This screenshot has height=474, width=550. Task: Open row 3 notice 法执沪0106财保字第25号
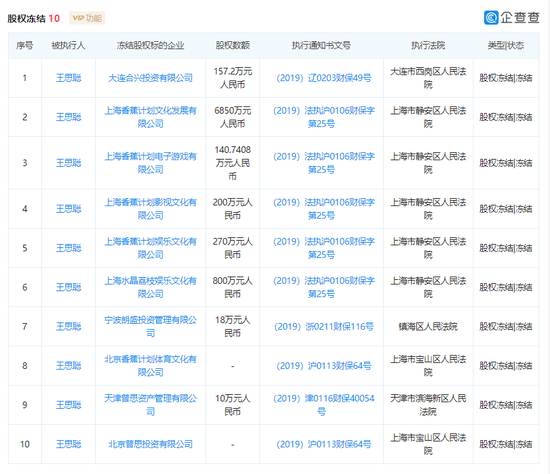click(323, 163)
